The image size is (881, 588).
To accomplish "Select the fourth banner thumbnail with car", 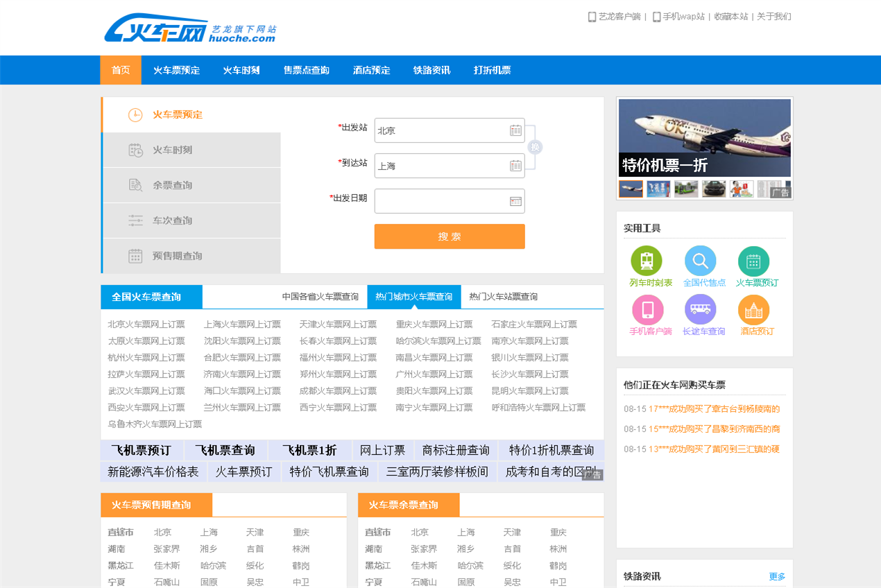I will click(x=714, y=189).
